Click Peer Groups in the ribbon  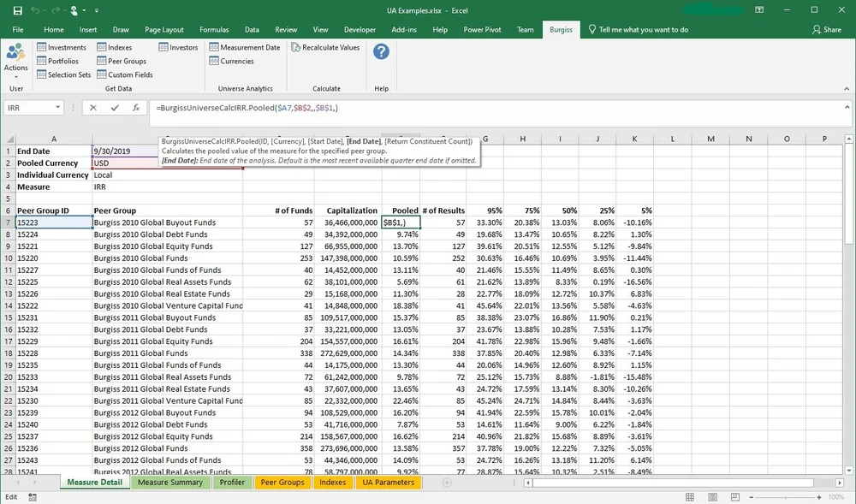(x=122, y=61)
